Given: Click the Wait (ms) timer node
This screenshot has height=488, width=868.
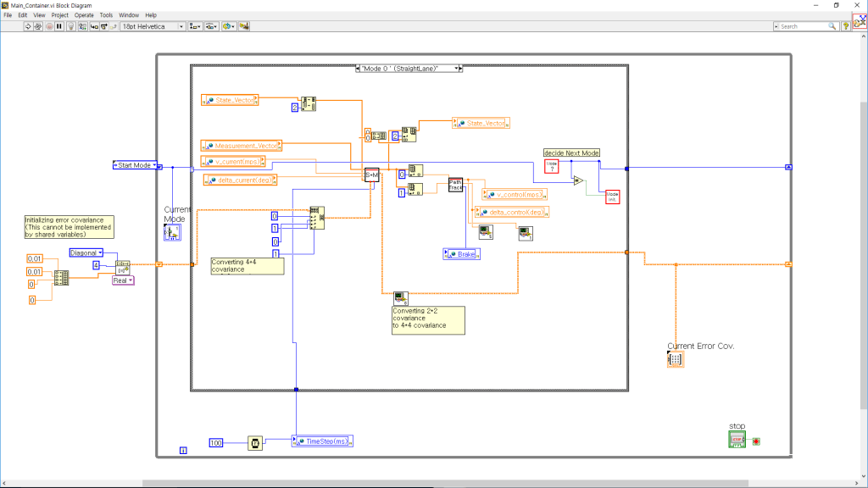Looking at the screenshot, I should (254, 442).
